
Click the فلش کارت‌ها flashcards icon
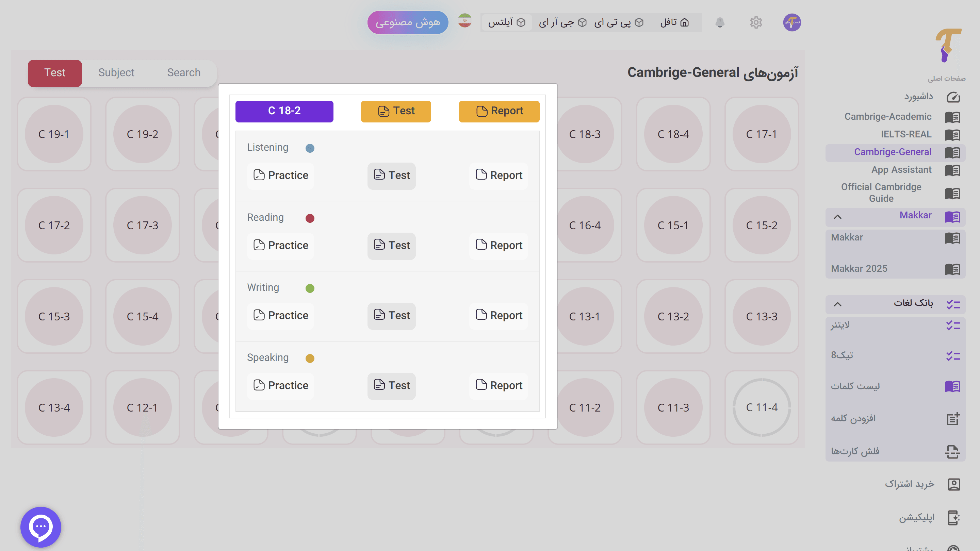click(953, 451)
